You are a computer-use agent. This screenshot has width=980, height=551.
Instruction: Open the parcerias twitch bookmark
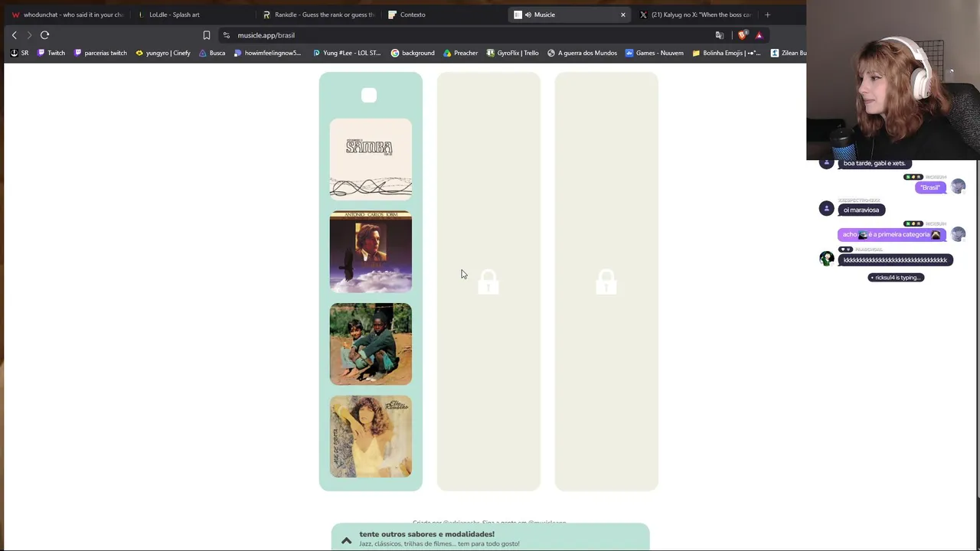(100, 53)
